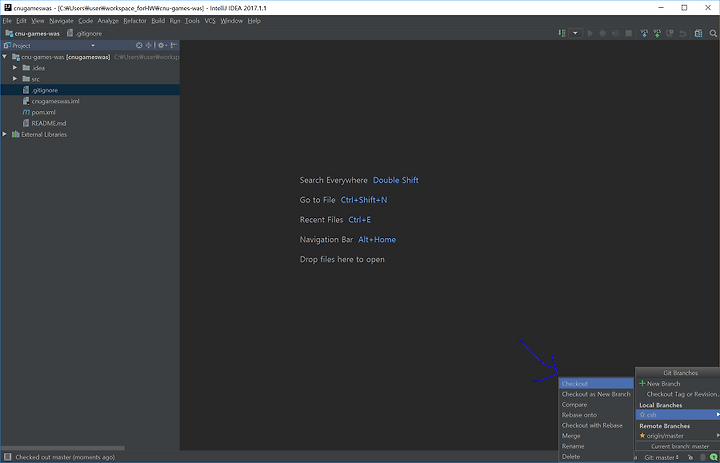The image size is (720, 463).
Task: Open the Help menu
Action: click(x=254, y=21)
